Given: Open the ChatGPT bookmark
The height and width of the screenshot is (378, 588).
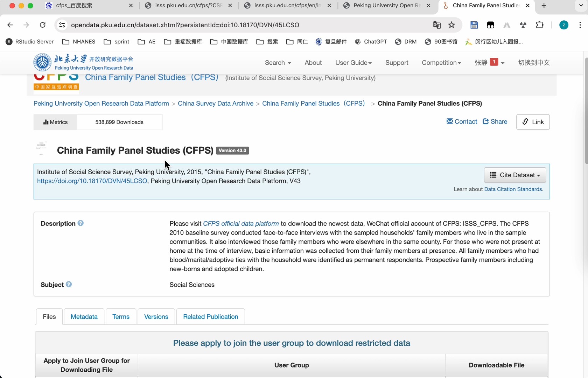Looking at the screenshot, I should point(371,42).
